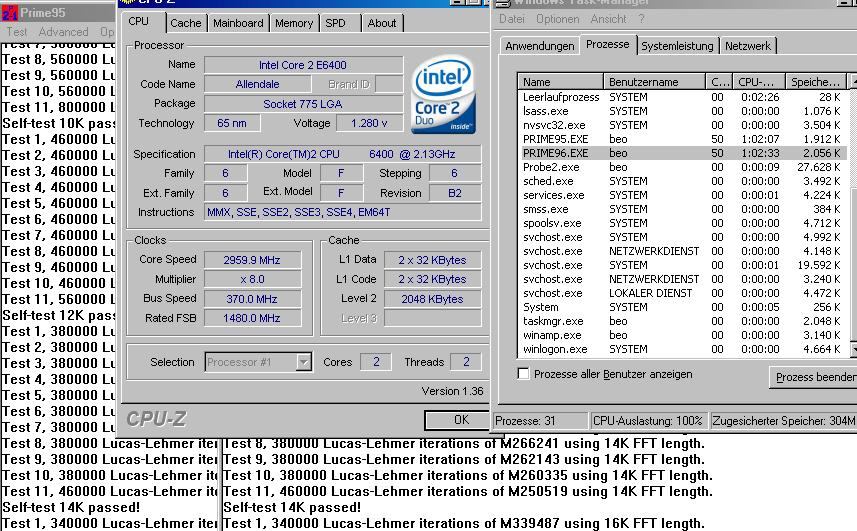
Task: Select the nvsvc32.exe process row
Action: coord(682,125)
